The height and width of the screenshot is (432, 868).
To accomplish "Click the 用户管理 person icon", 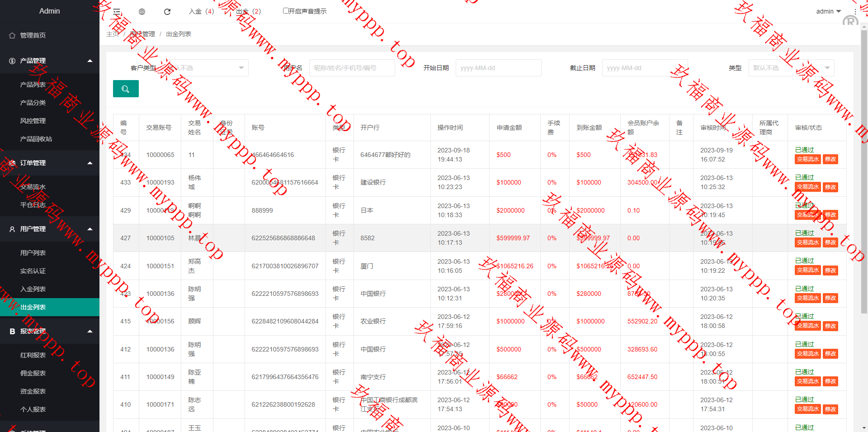I will point(12,229).
